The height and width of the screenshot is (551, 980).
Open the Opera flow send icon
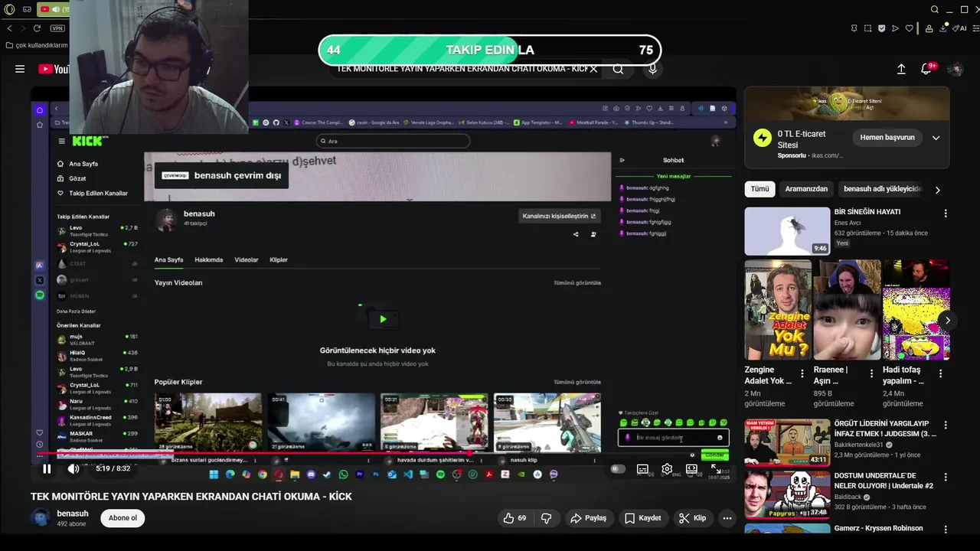(895, 28)
